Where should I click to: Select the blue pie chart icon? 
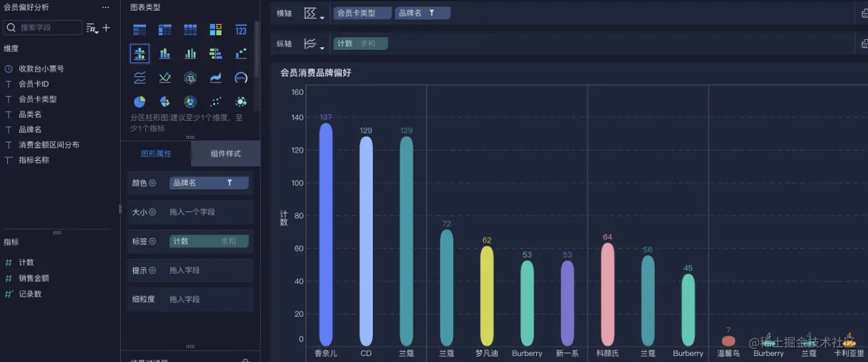(139, 102)
